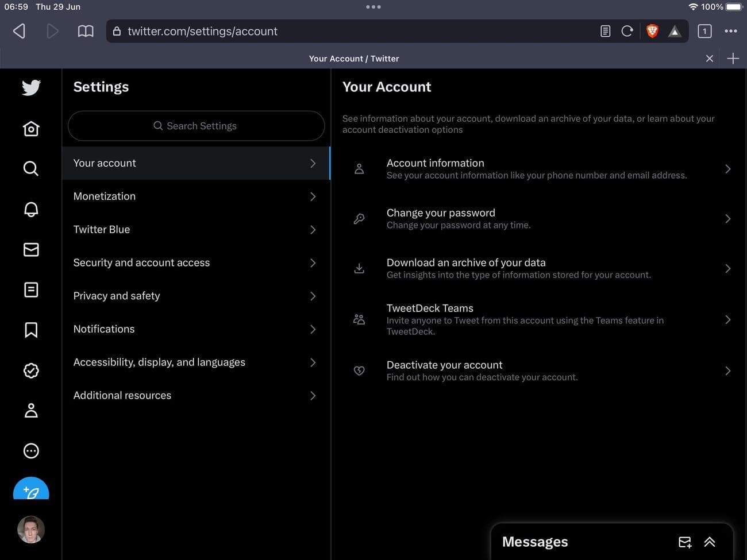
Task: Open the Lists icon in sidebar
Action: click(x=31, y=289)
